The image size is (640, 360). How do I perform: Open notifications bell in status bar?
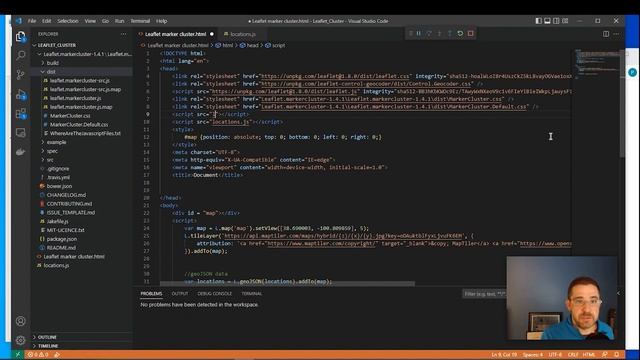[x=617, y=355]
